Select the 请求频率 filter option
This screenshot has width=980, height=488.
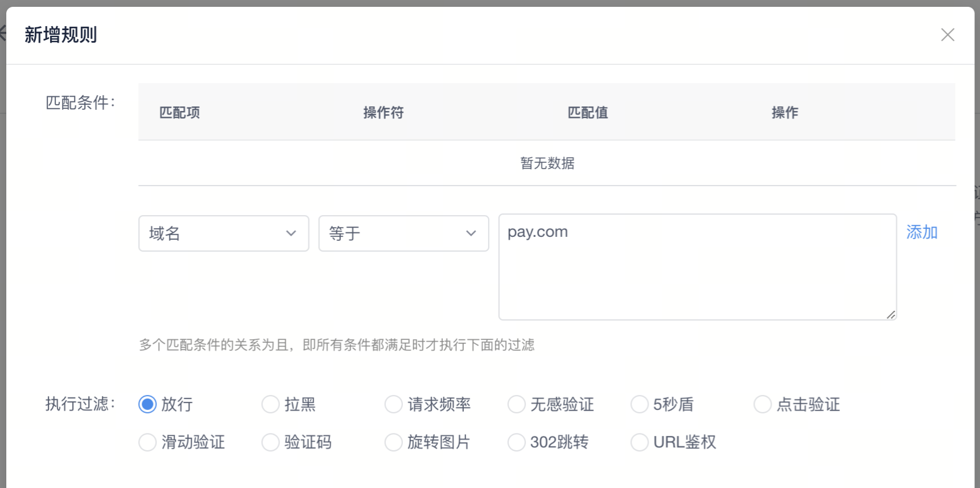(x=394, y=404)
